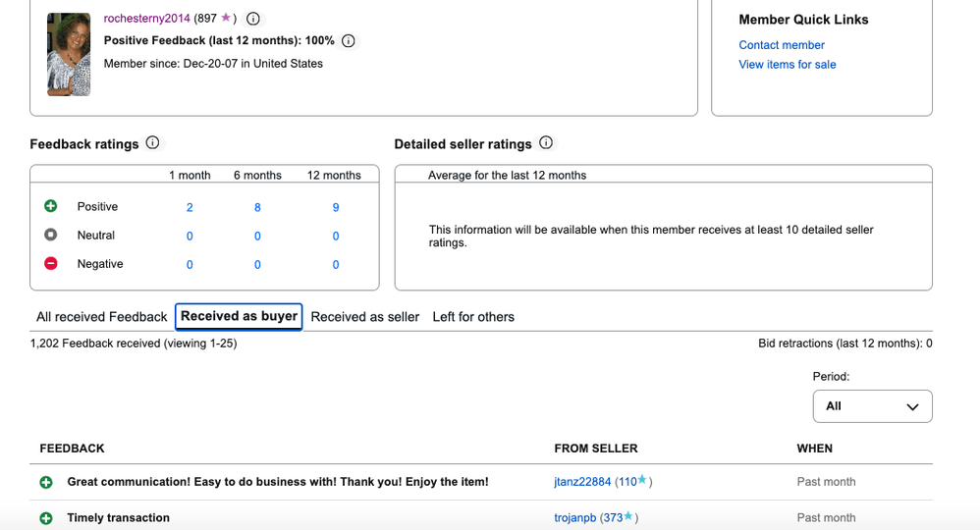980x530 pixels.
Task: Select the Received as buyer tab
Action: pyautogui.click(x=239, y=316)
